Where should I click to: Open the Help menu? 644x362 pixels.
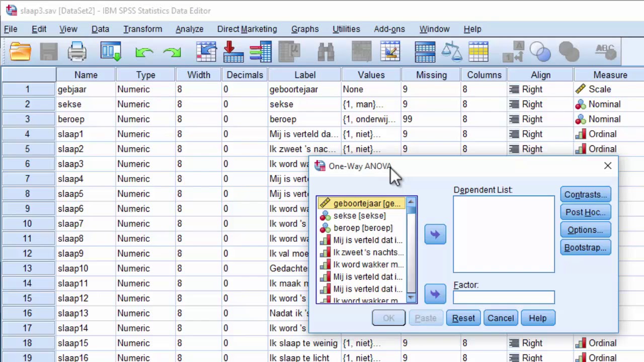click(472, 29)
